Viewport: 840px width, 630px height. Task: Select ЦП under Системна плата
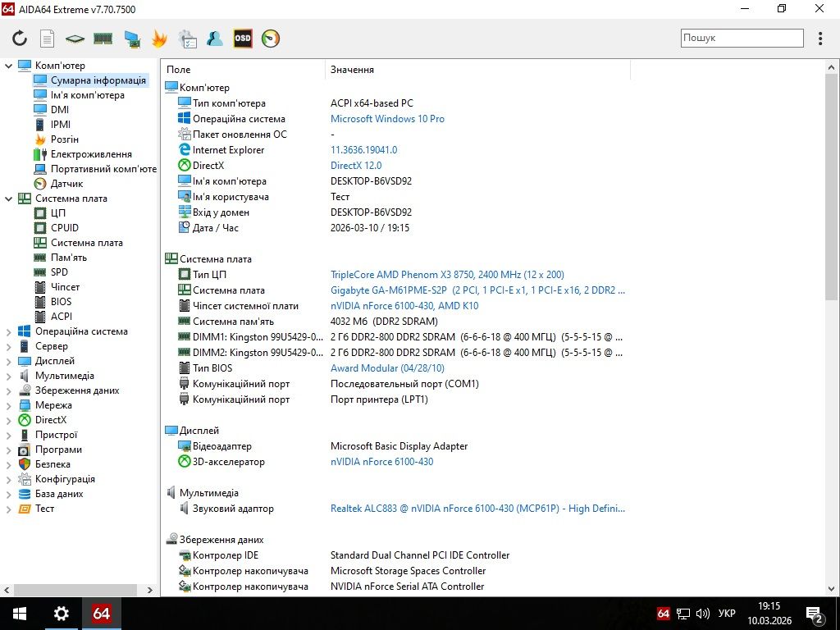tap(58, 213)
